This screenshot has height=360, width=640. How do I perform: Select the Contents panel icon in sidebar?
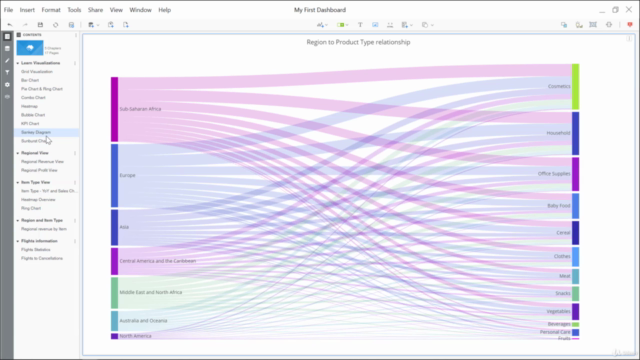point(7,37)
